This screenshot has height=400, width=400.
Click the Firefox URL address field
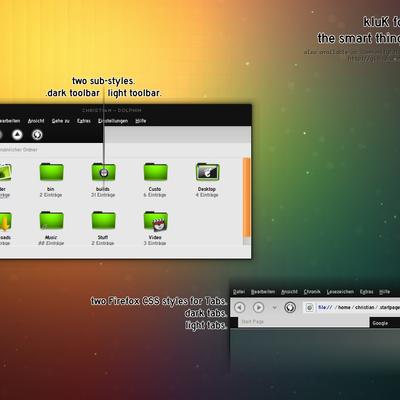tap(351, 307)
